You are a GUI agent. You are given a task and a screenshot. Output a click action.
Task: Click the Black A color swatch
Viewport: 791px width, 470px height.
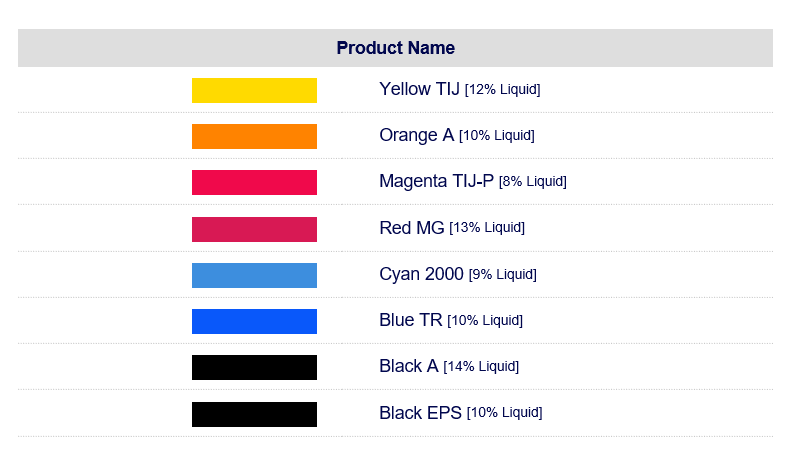254,367
